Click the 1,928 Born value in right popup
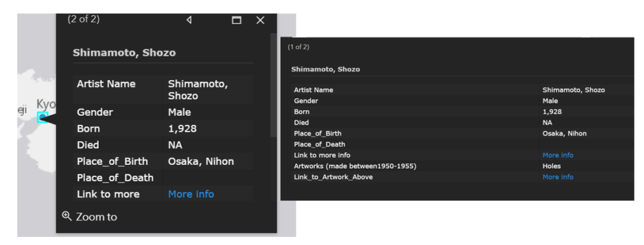This screenshot has width=644, height=245. [x=552, y=112]
